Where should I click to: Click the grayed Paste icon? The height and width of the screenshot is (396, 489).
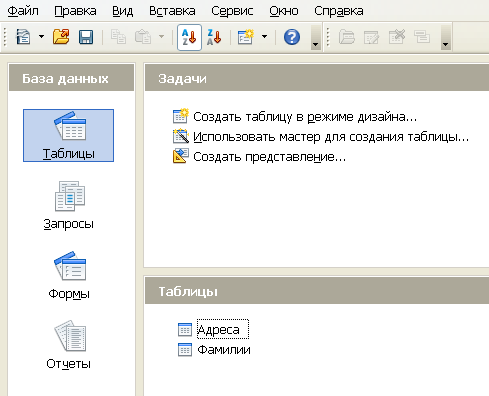[x=143, y=37]
